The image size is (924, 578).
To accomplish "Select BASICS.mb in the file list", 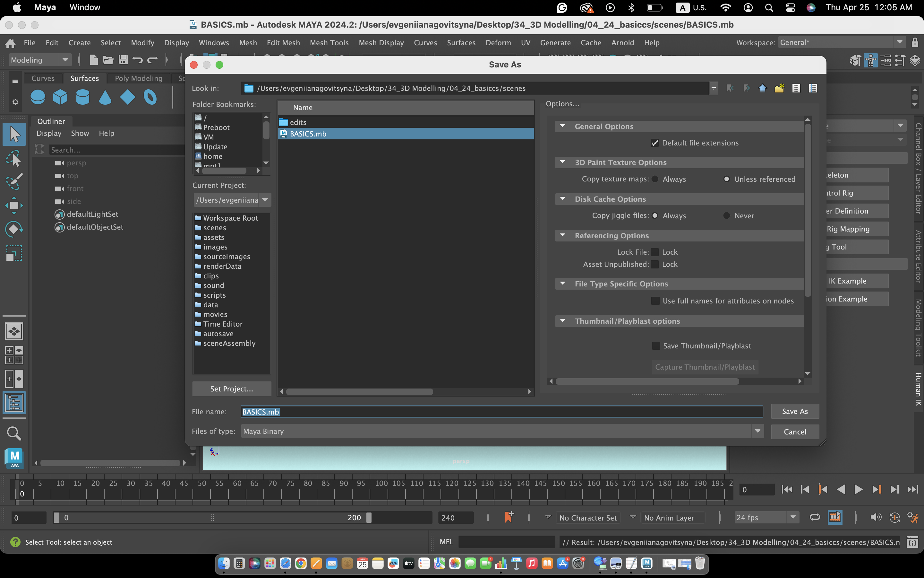I will pos(406,134).
